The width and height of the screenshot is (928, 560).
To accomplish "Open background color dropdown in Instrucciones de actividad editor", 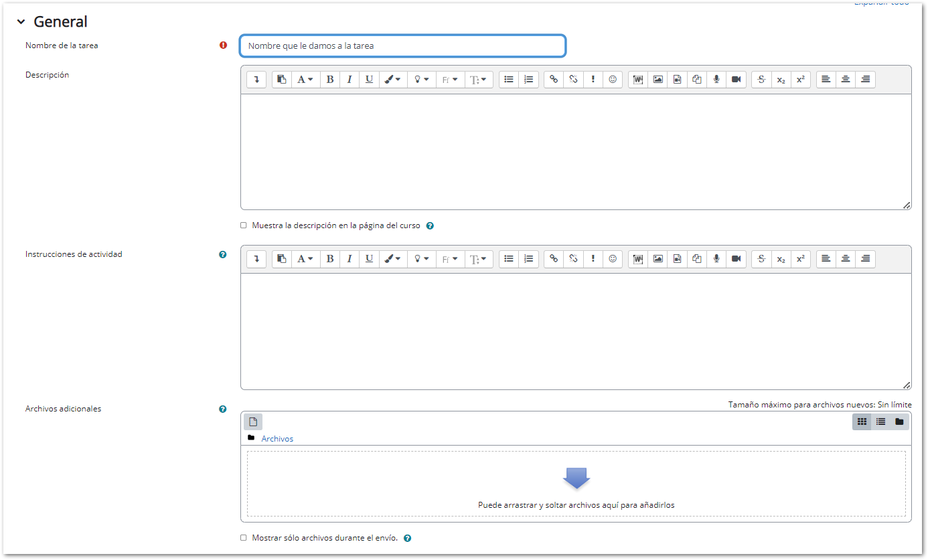I will 393,259.
